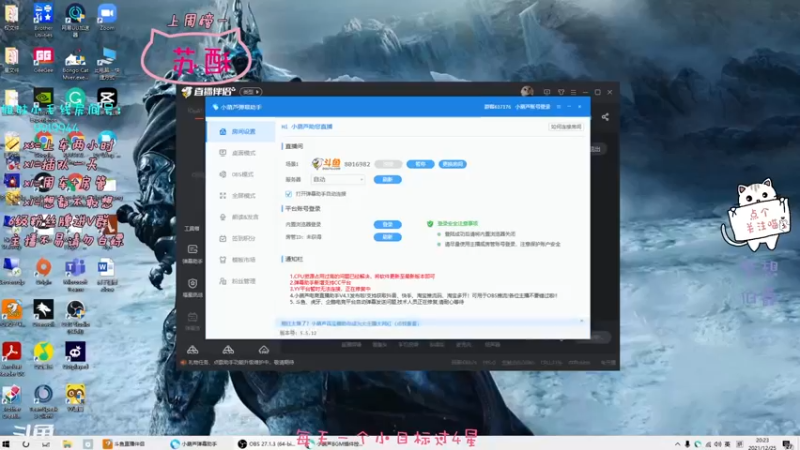Open the Word document desktop icon
Screen dimensions: 800x450
tap(107, 274)
